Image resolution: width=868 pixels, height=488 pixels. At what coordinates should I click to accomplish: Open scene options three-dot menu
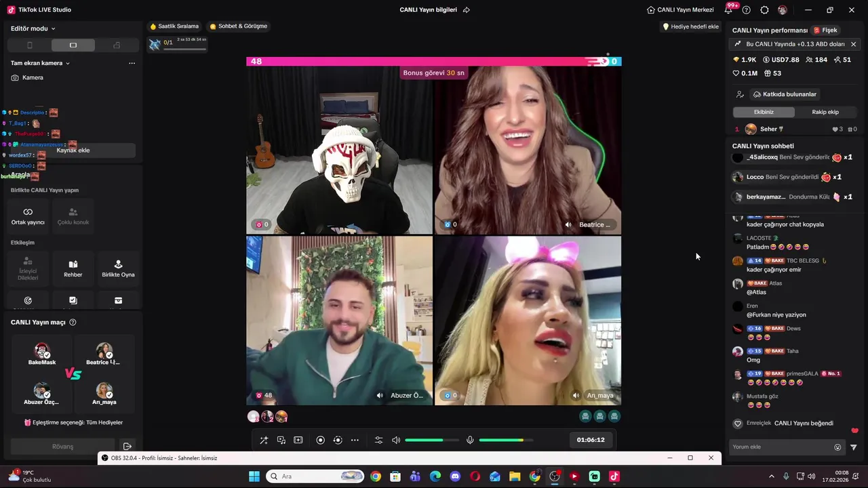(132, 63)
